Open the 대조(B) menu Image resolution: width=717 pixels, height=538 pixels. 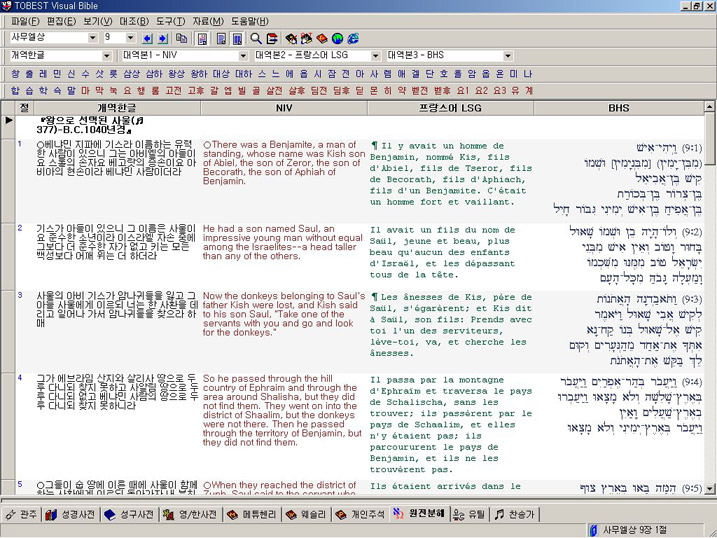134,21
